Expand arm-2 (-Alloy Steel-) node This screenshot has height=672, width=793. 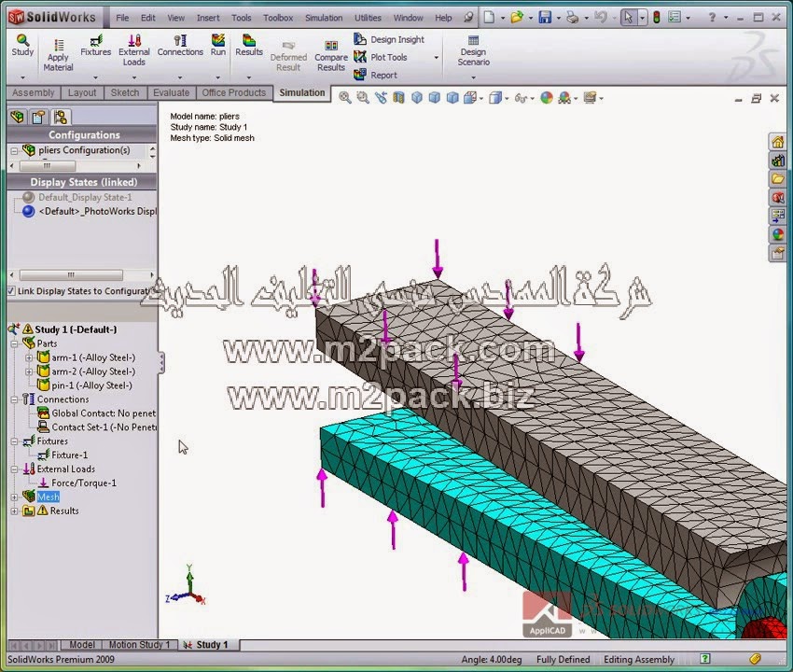point(29,371)
